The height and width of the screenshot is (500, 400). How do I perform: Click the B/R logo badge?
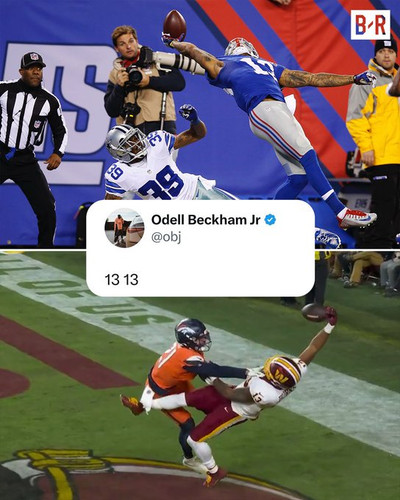point(370,25)
